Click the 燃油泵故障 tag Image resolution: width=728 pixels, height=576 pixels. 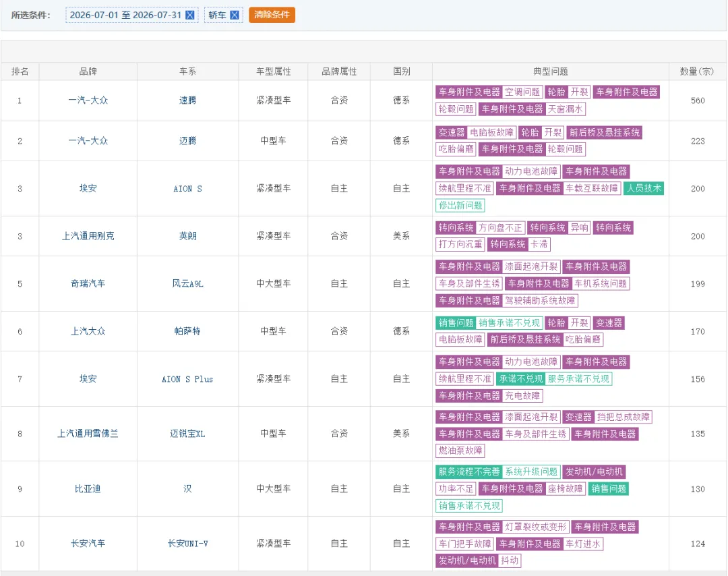(x=460, y=451)
